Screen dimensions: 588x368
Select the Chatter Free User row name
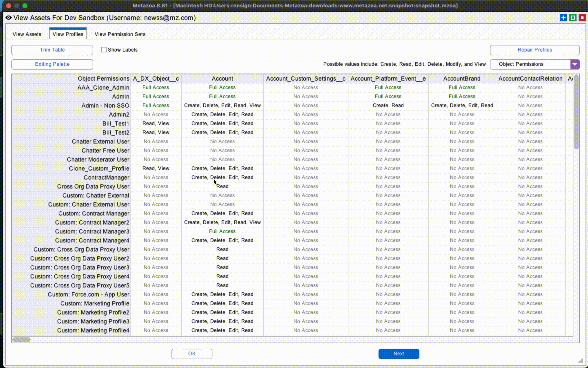pos(105,151)
